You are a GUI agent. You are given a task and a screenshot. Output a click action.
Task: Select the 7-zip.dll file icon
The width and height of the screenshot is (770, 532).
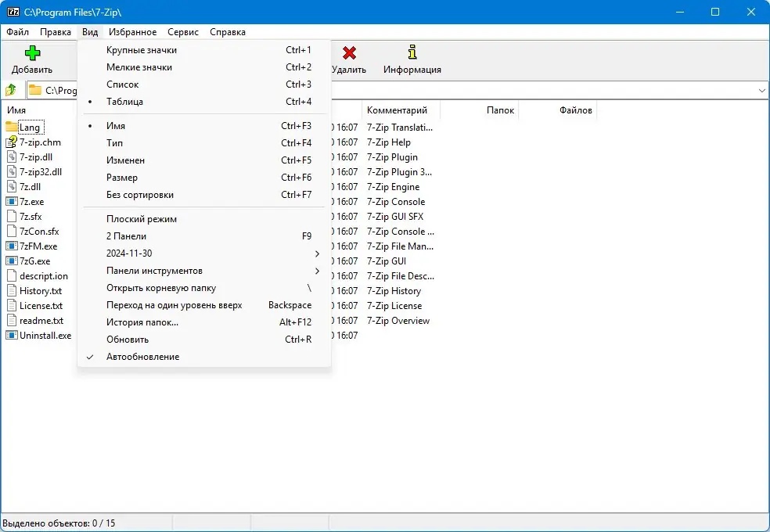coord(11,157)
